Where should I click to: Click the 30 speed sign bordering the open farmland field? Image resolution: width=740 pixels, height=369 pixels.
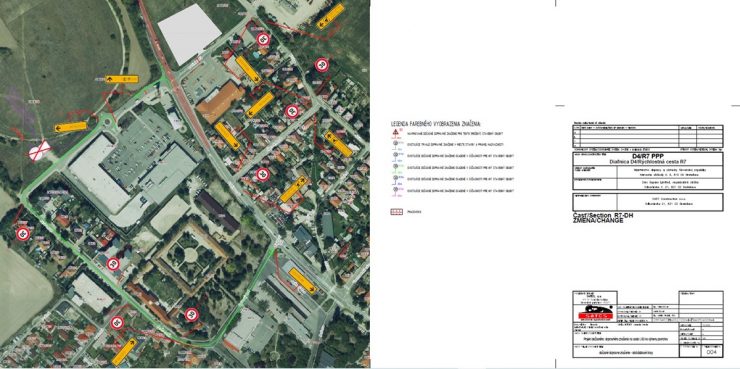[x=23, y=234]
